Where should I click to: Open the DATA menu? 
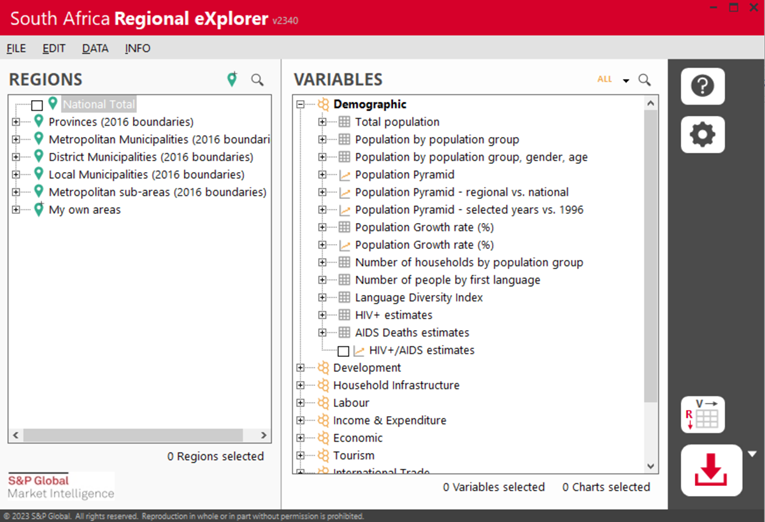tap(95, 48)
